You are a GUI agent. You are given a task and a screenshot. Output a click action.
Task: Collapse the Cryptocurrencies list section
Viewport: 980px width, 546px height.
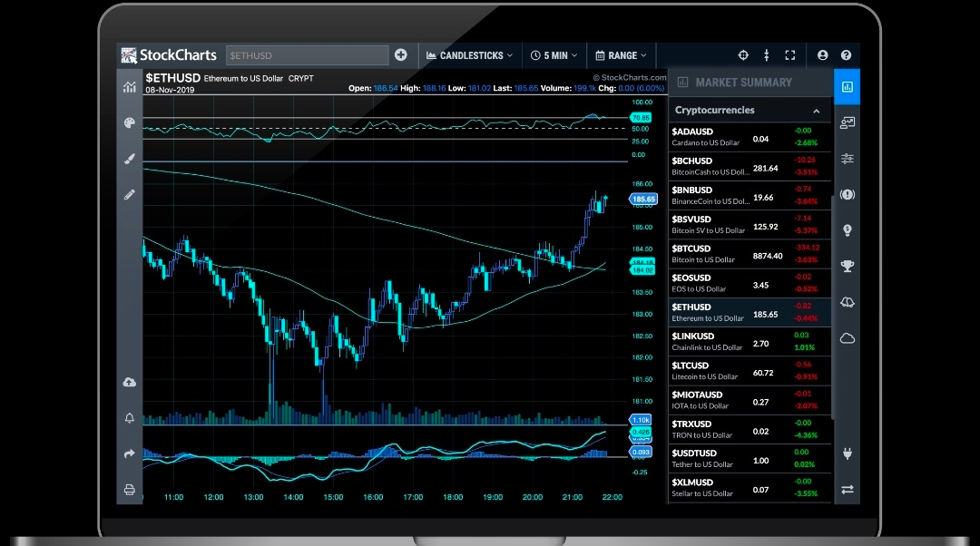(x=816, y=111)
